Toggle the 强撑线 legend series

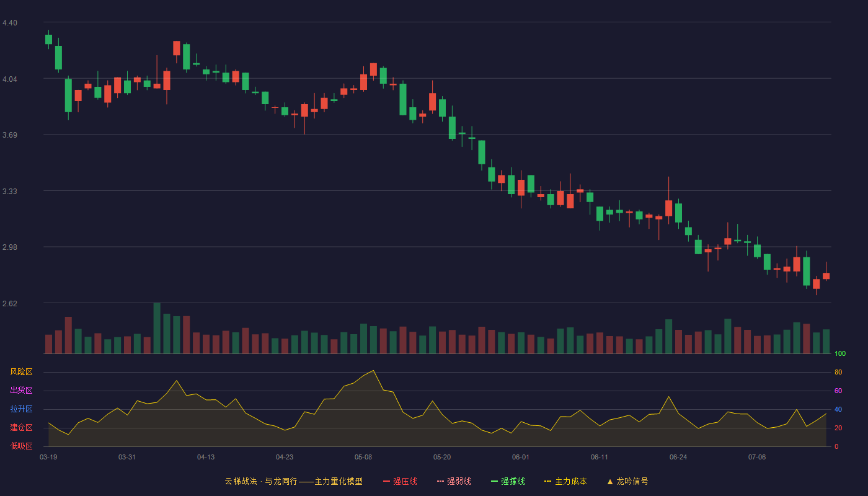tap(508, 481)
